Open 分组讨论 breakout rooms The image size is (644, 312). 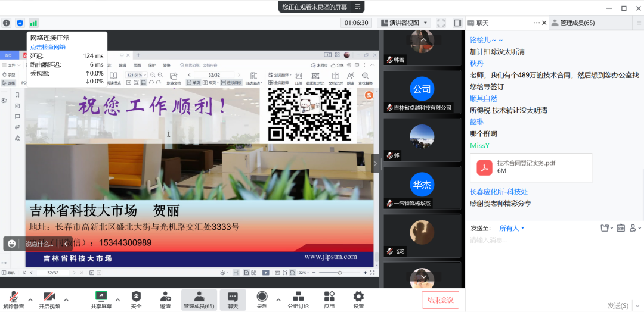pyautogui.click(x=298, y=300)
